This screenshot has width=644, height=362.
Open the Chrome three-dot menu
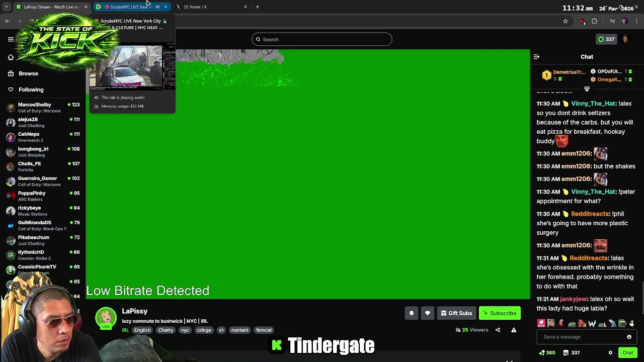(636, 21)
